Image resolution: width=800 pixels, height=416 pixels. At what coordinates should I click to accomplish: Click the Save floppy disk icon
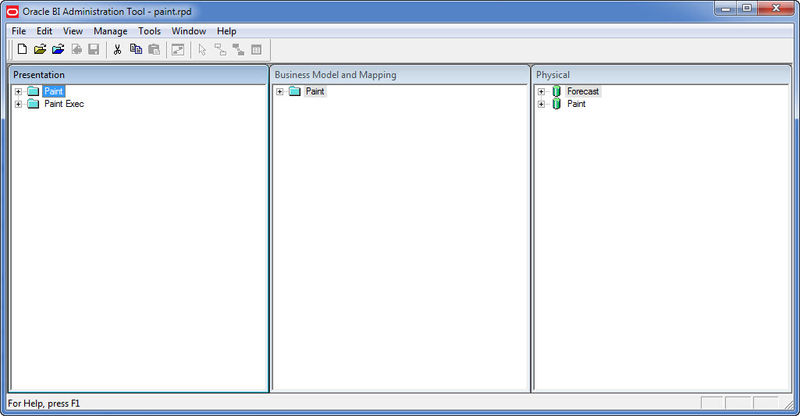coord(93,50)
